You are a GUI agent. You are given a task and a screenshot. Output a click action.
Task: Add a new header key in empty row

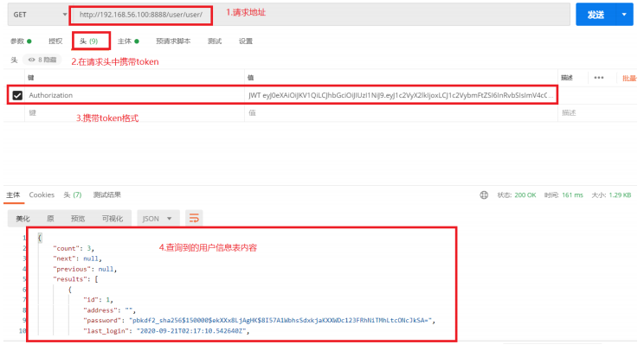click(x=135, y=112)
